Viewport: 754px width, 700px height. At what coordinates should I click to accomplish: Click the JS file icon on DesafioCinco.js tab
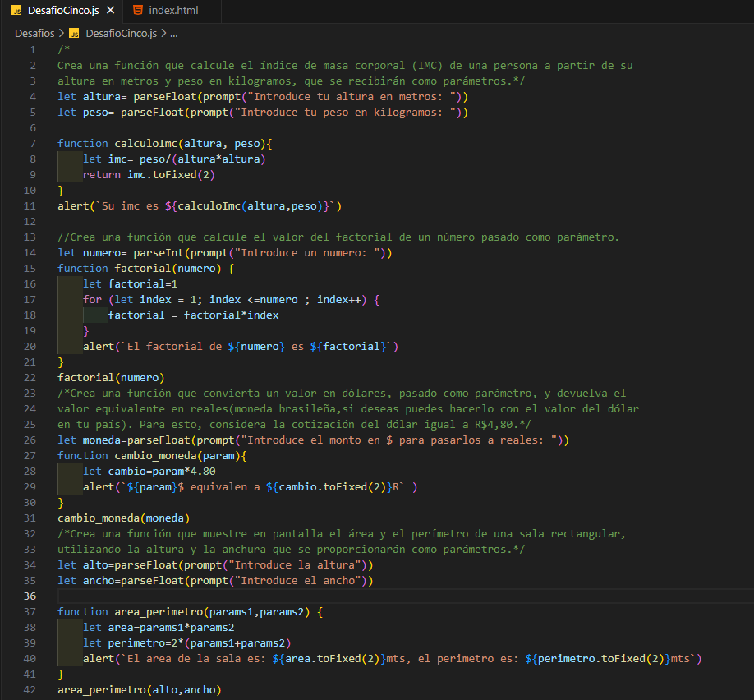click(x=16, y=11)
